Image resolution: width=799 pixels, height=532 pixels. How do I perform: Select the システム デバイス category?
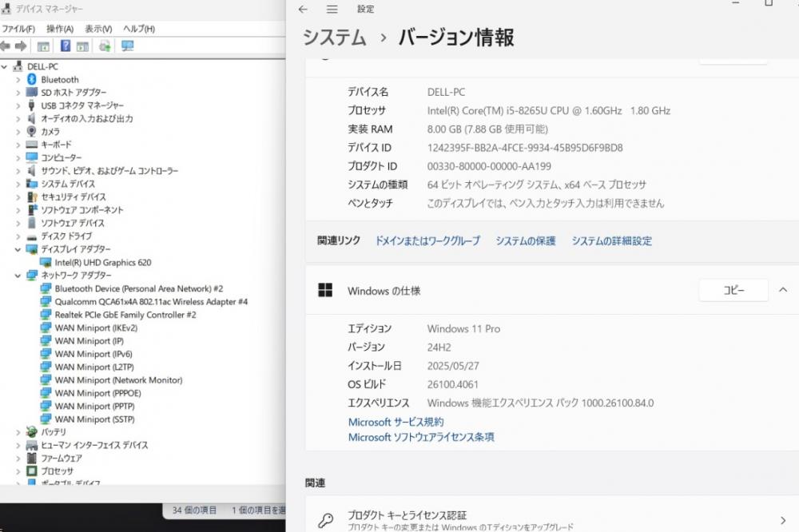point(68,184)
